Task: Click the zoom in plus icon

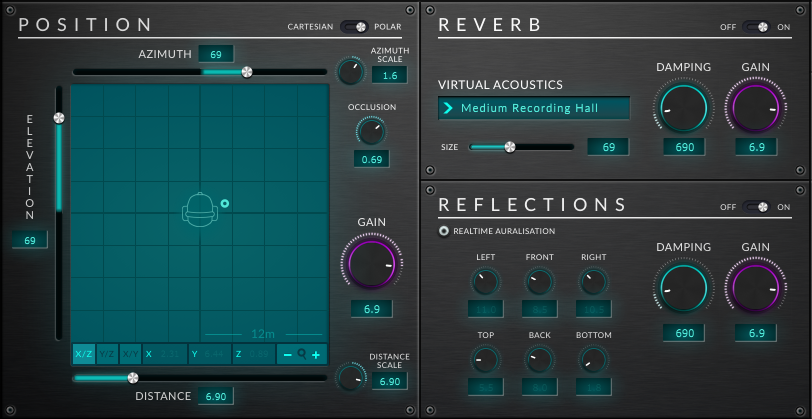Action: coord(316,354)
